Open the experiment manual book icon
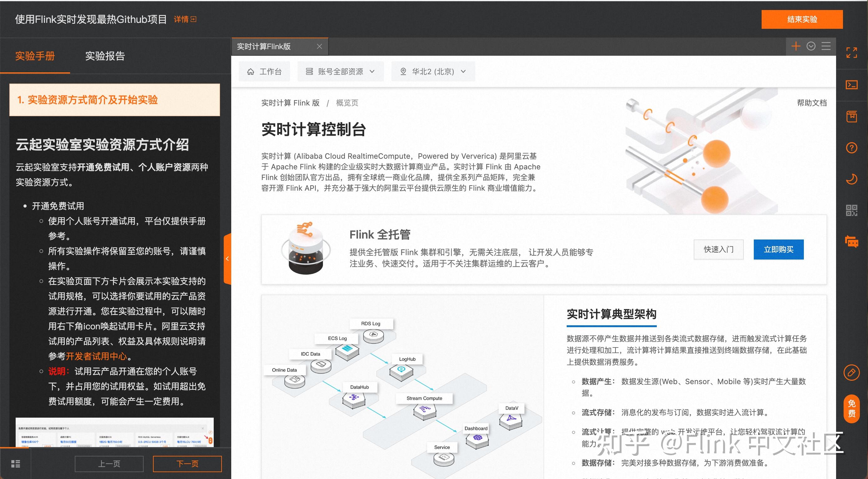The image size is (868, 479). click(852, 116)
